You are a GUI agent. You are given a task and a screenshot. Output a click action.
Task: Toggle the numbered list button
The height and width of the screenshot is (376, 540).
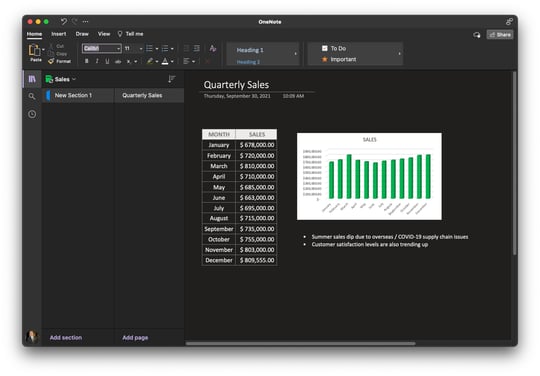click(165, 49)
